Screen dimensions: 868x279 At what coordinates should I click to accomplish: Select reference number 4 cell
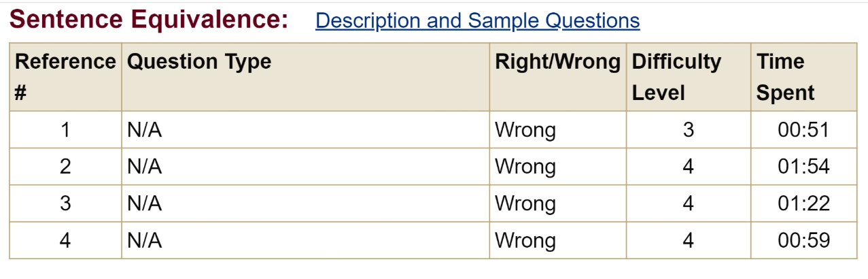pos(65,240)
